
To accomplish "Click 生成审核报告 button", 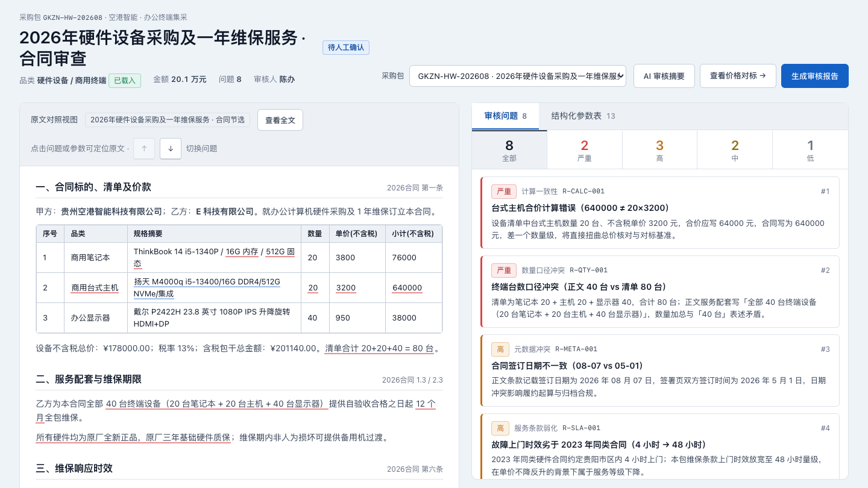I will point(815,76).
